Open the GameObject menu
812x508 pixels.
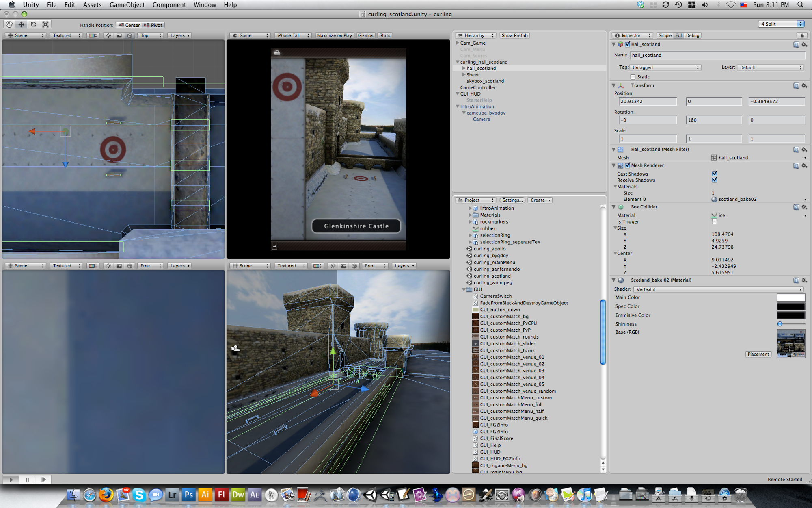127,5
